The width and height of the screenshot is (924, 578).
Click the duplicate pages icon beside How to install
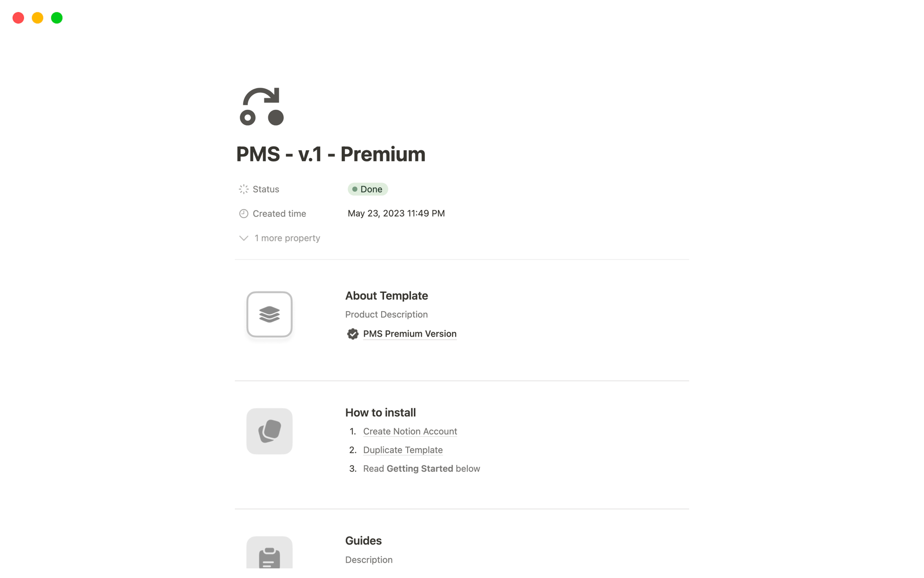269,431
